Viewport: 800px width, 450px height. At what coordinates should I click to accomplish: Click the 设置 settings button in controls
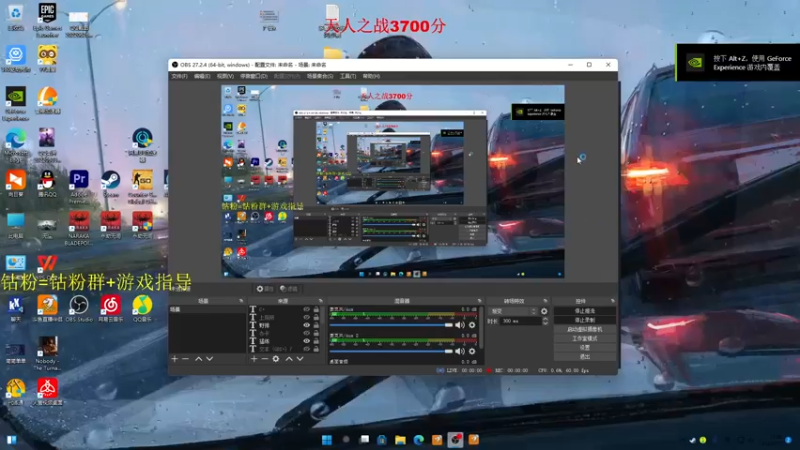click(585, 347)
